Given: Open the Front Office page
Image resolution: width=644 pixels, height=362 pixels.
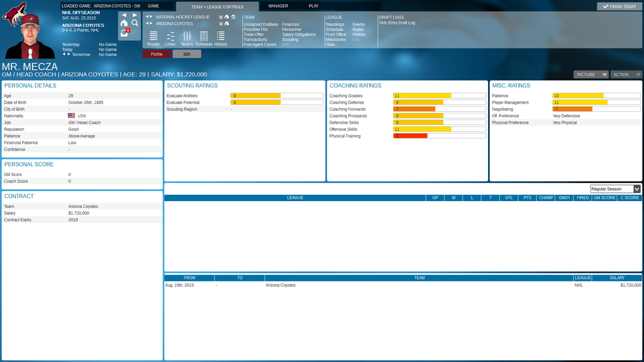Looking at the screenshot, I should pos(336,35).
